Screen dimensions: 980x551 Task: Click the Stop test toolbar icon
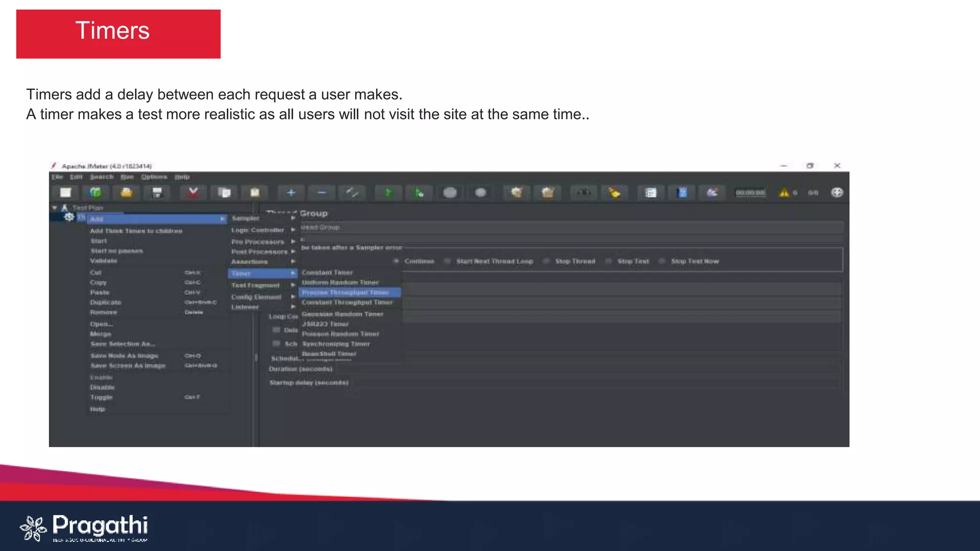tap(450, 193)
